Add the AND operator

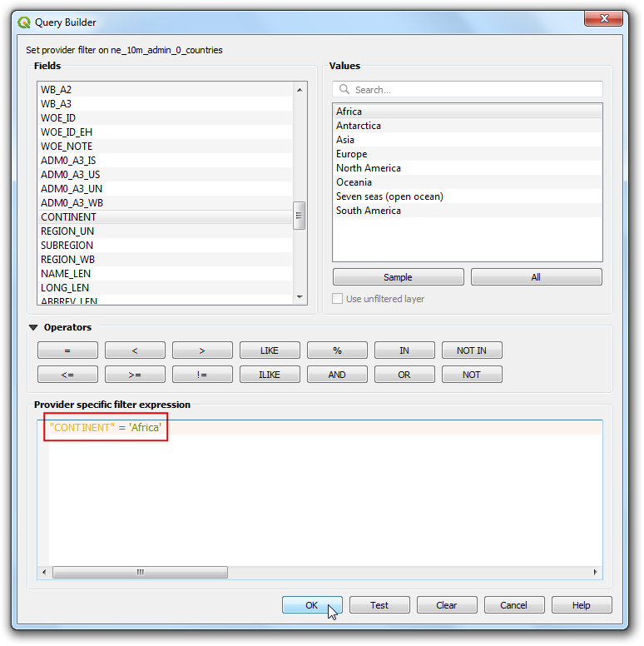click(337, 375)
